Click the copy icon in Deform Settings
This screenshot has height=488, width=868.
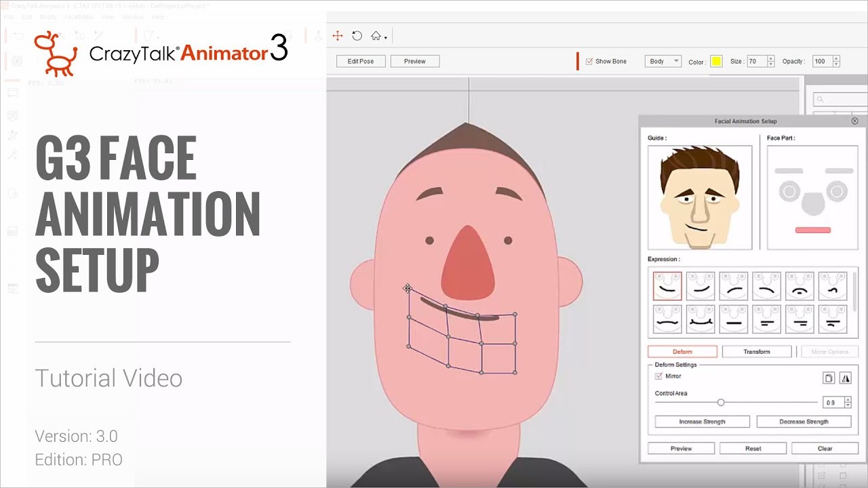click(x=828, y=378)
